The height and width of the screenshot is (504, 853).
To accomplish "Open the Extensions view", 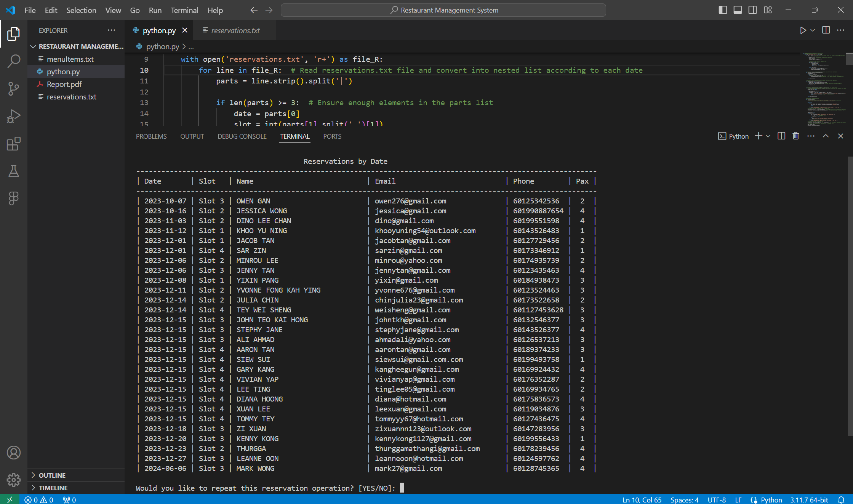I will (x=14, y=144).
